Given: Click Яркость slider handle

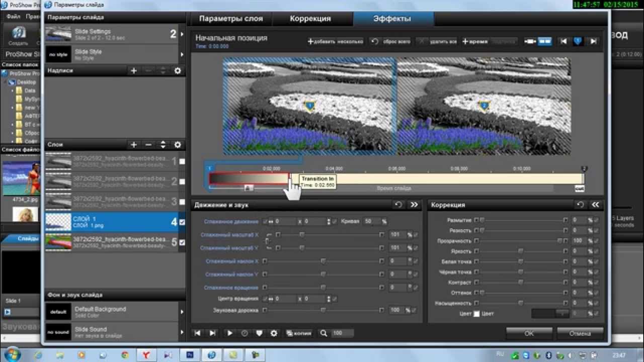Looking at the screenshot, I should click(x=521, y=251).
